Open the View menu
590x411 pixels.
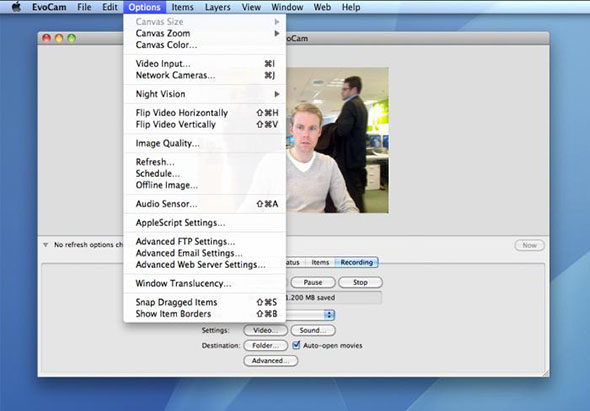coord(251,7)
